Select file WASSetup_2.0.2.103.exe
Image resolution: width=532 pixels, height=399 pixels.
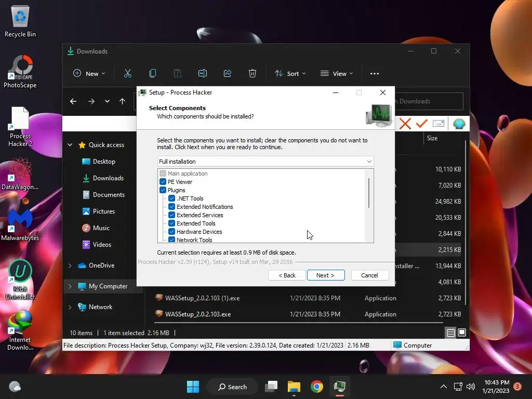(x=198, y=314)
